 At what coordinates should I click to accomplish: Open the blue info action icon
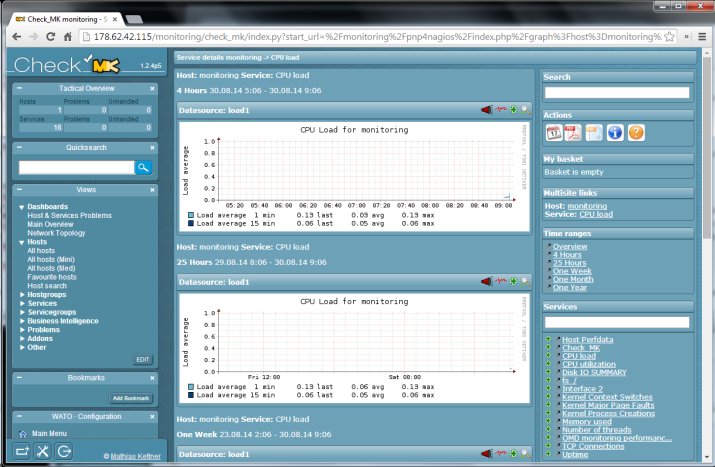615,133
